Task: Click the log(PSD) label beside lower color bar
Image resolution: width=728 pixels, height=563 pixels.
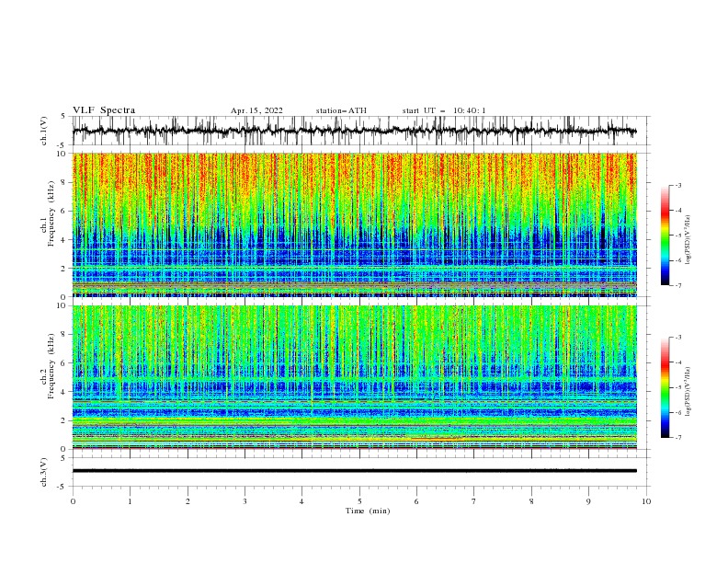Action: pos(688,392)
